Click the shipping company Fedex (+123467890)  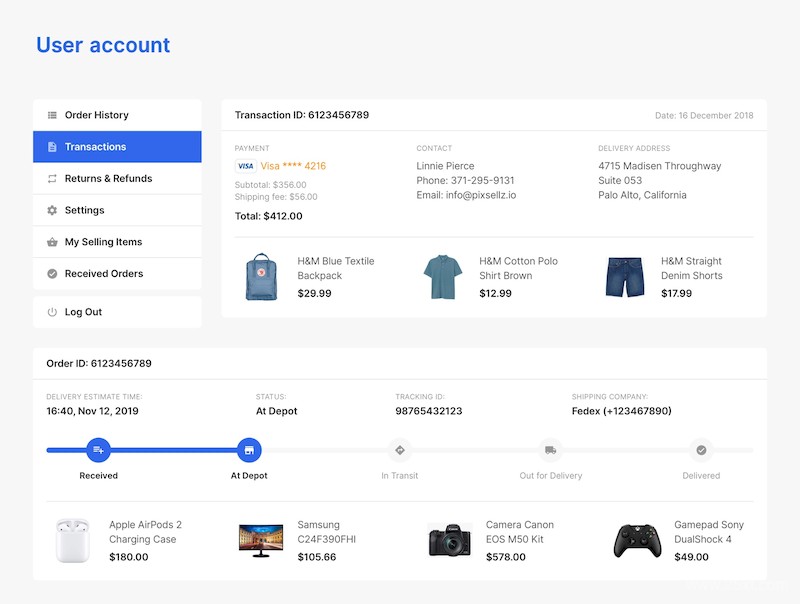pos(621,411)
